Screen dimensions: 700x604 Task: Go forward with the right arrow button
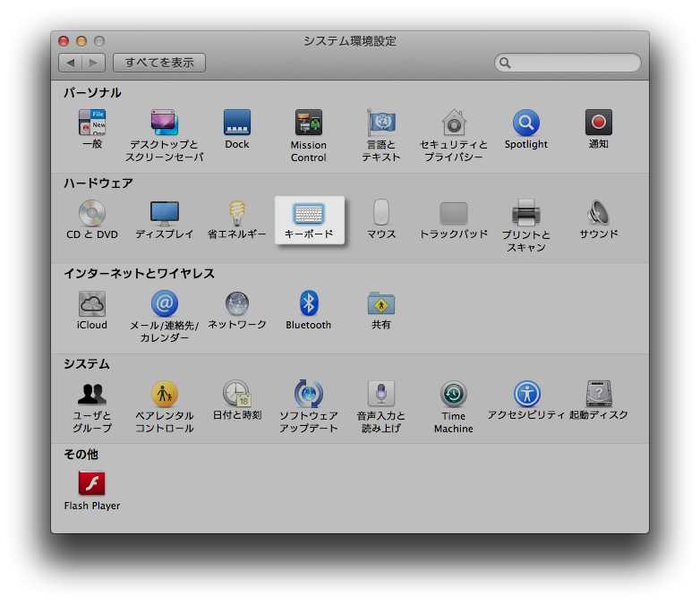point(93,63)
